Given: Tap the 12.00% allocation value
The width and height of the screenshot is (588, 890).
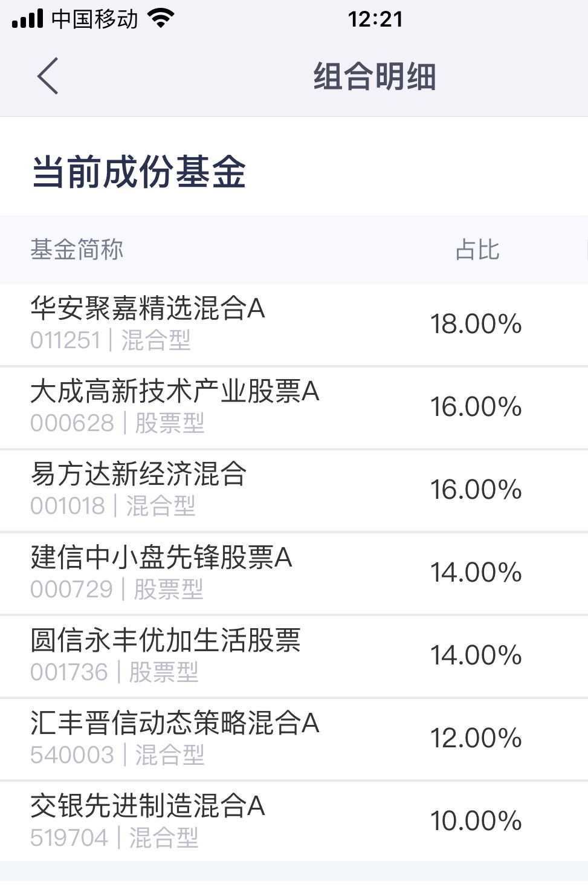Looking at the screenshot, I should pyautogui.click(x=476, y=738).
